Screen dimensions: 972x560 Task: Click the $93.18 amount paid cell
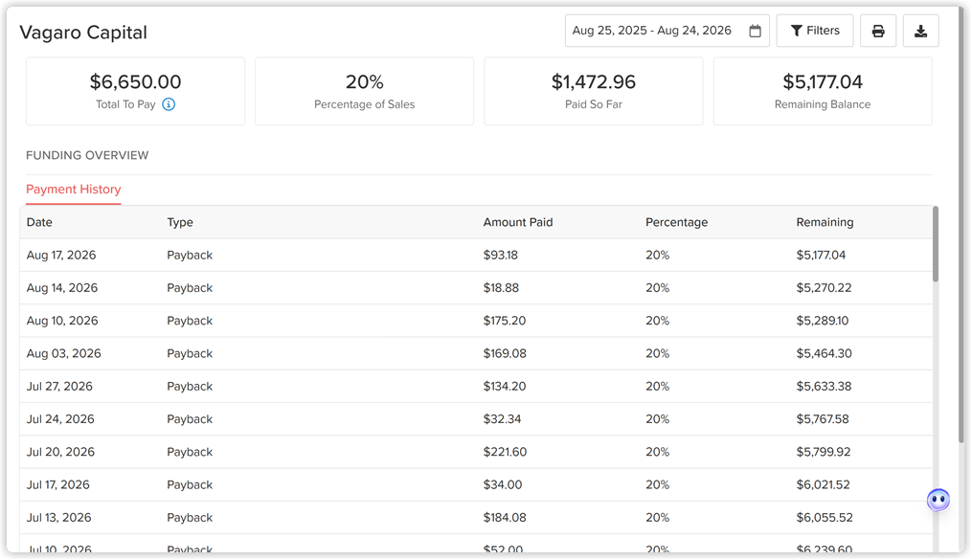pos(500,256)
